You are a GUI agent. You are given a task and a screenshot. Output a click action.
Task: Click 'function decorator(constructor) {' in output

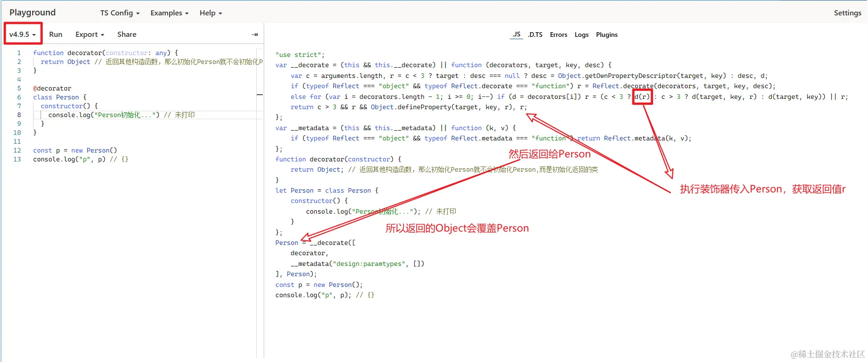pos(338,159)
